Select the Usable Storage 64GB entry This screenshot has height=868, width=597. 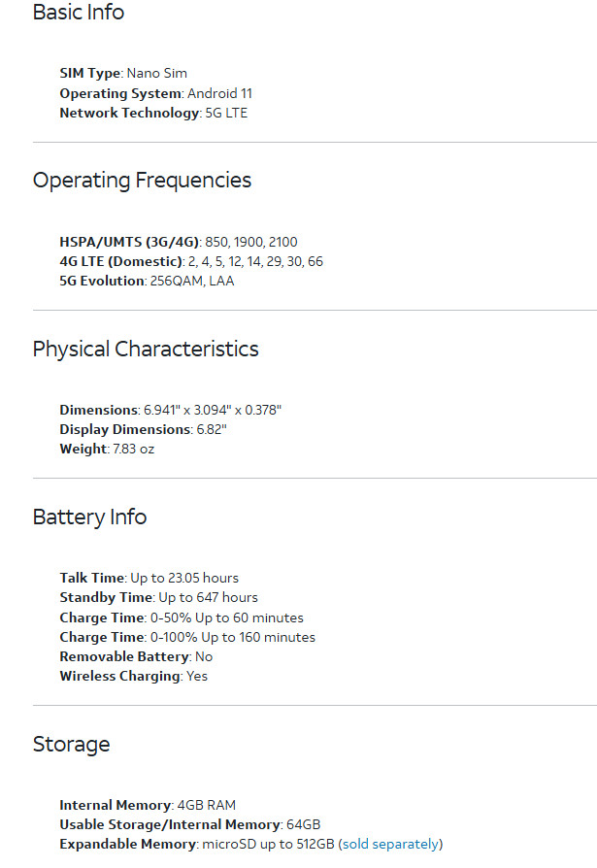point(190,825)
